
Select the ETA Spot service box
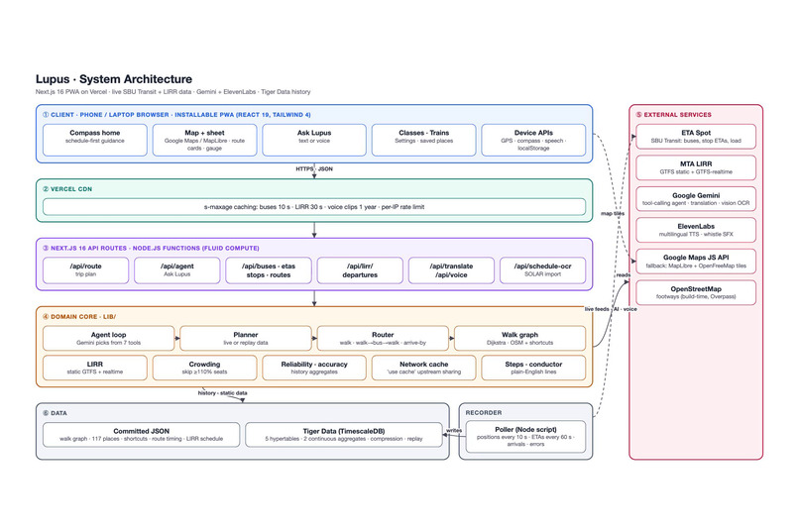point(696,136)
